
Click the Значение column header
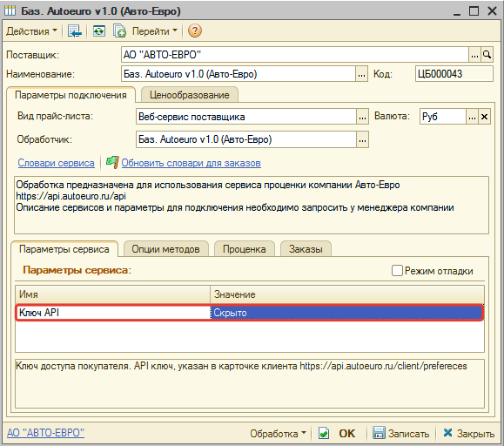point(347,294)
